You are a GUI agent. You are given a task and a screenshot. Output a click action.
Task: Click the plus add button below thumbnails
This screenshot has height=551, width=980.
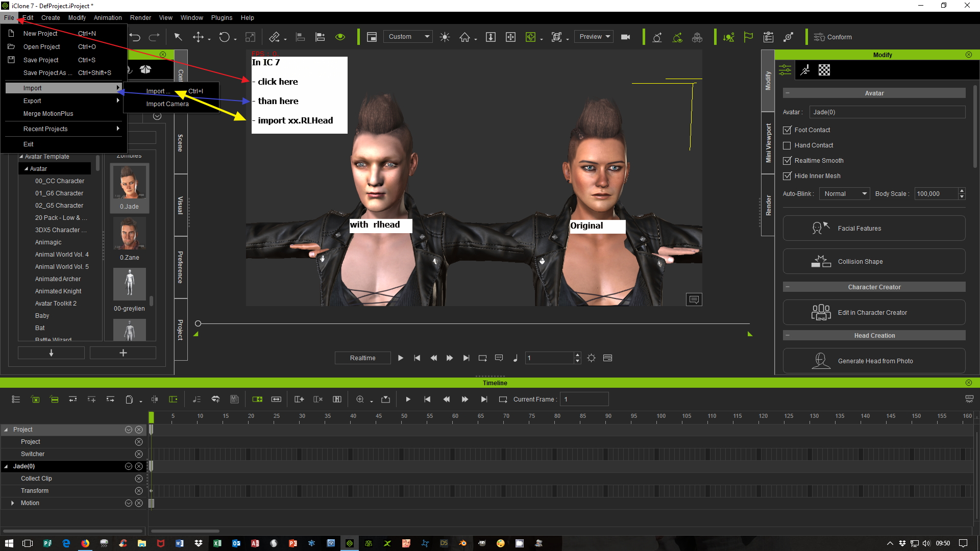coord(123,353)
